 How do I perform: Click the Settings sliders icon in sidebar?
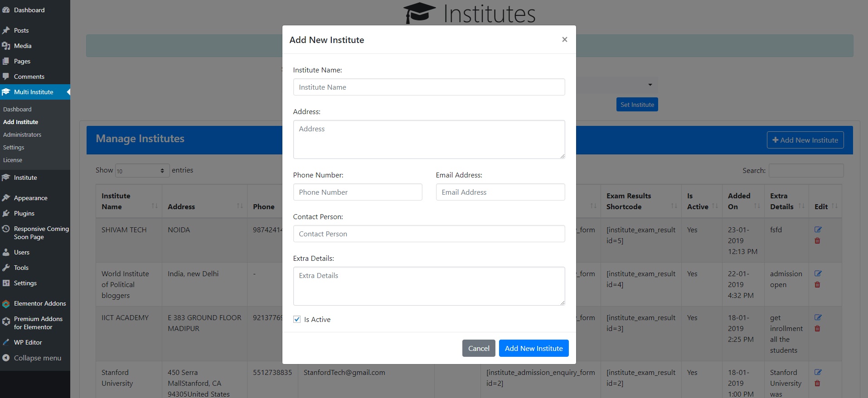pos(6,283)
